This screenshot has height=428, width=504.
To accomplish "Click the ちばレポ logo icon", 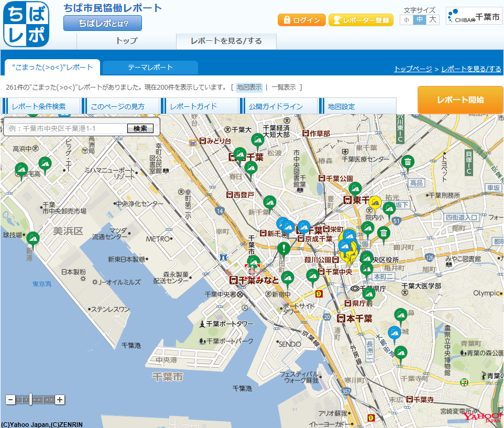I will 26,24.
